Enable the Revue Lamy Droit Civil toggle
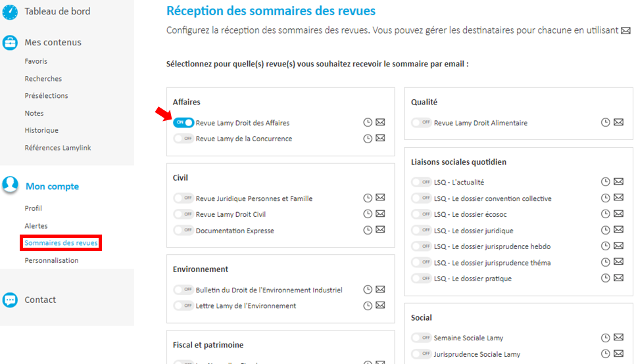This screenshot has height=364, width=634. (183, 214)
